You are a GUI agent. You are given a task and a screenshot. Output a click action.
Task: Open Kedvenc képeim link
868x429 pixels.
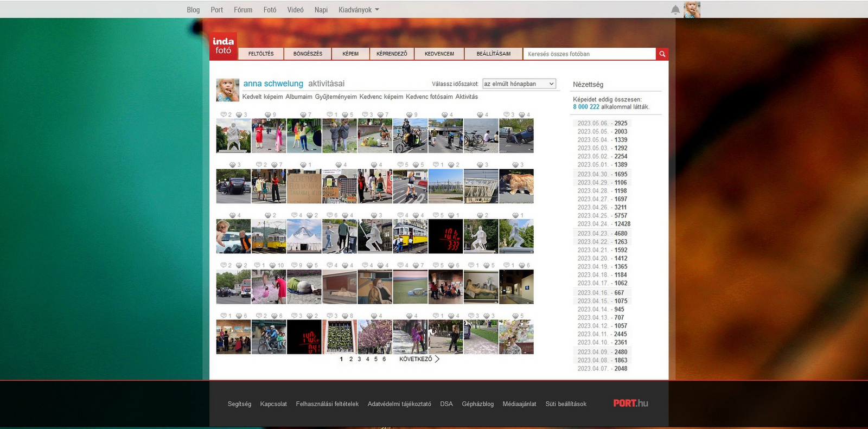(x=381, y=97)
